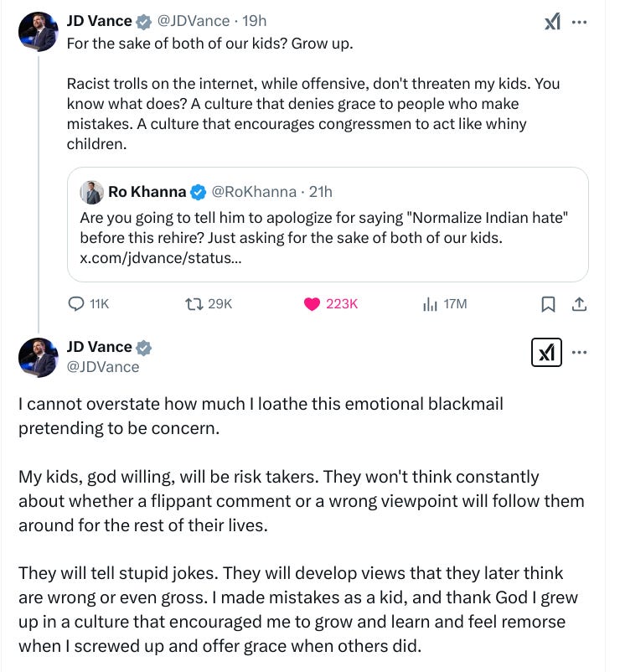Click Ro Khanna's blue verified badge
620x672 pixels.
[x=198, y=192]
